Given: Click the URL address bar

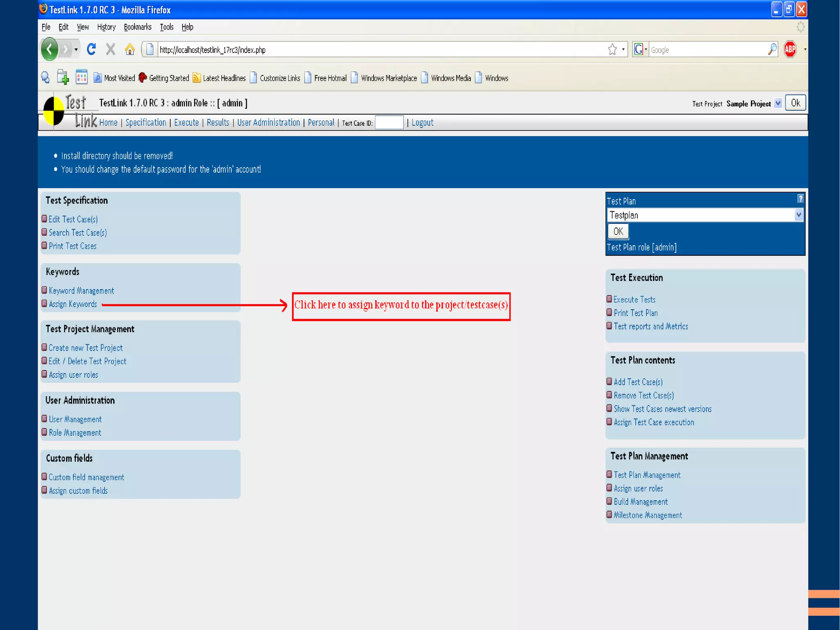Looking at the screenshot, I should point(381,50).
